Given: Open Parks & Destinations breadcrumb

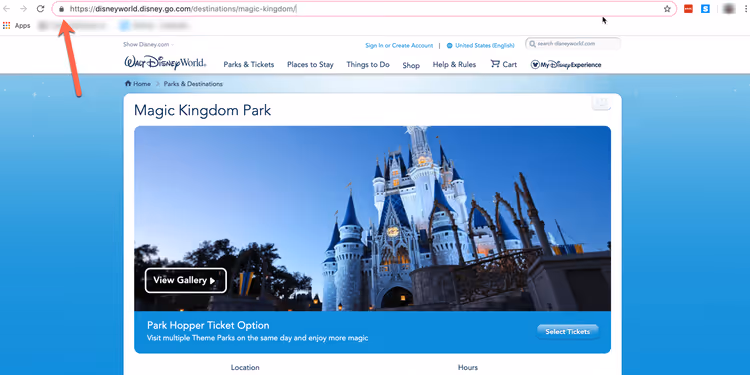Looking at the screenshot, I should [x=193, y=84].
